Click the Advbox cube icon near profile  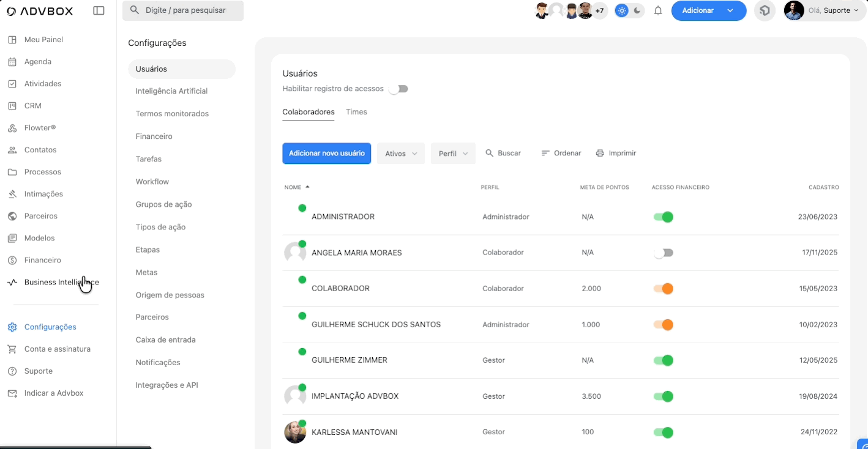(765, 10)
